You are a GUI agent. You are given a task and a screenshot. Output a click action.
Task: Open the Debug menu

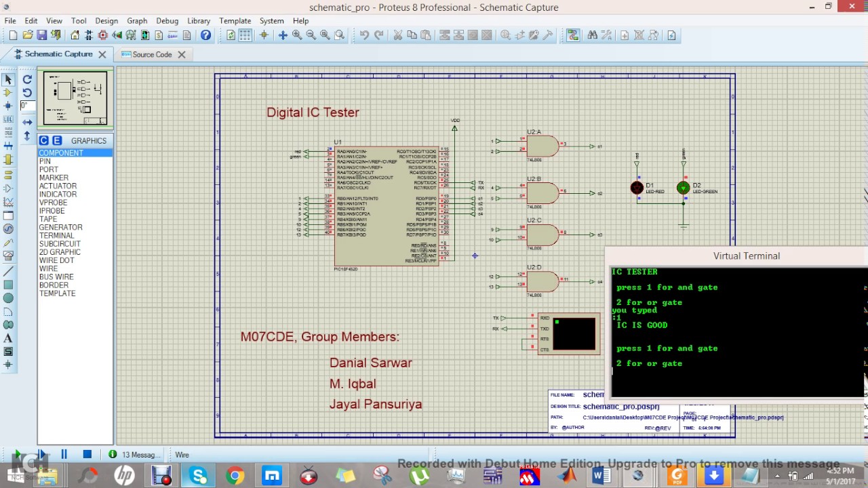pos(167,21)
